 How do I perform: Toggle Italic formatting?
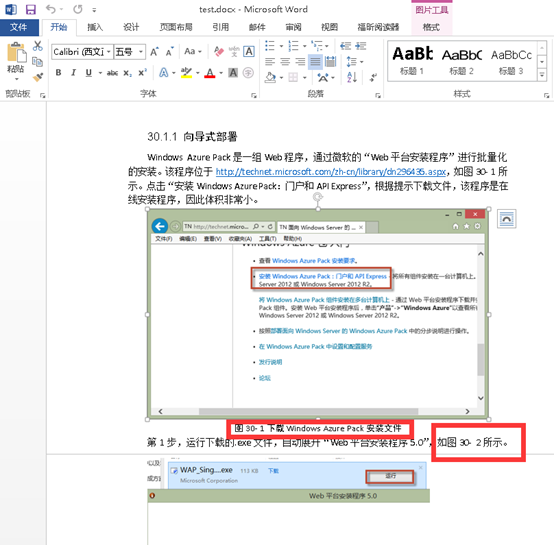(73, 73)
